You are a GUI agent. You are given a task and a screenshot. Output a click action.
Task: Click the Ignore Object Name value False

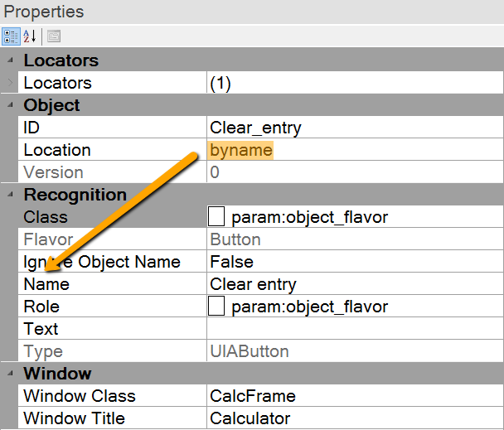tap(231, 262)
